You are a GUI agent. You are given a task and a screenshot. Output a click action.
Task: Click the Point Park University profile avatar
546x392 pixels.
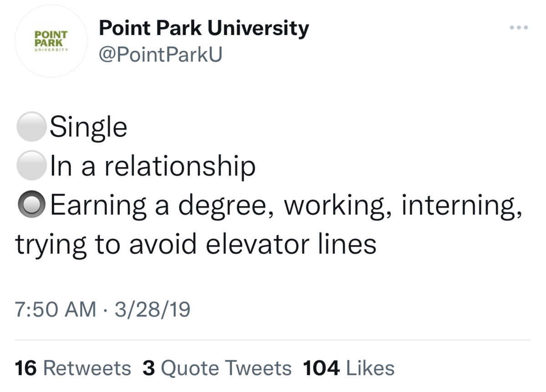point(51,41)
